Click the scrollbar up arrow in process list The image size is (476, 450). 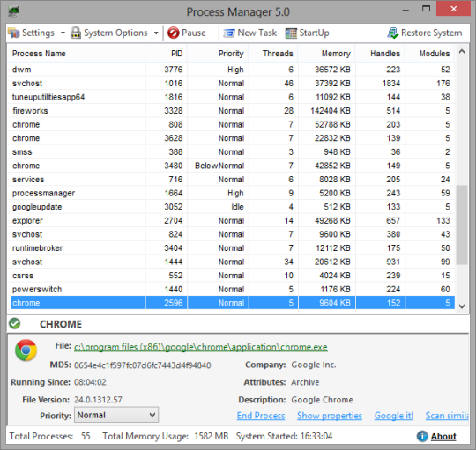click(462, 51)
